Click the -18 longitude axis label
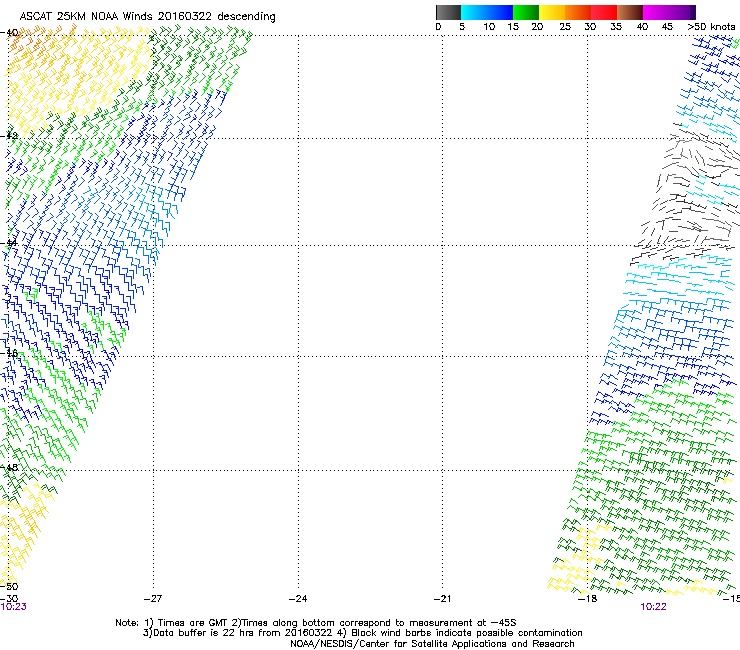Screen dimensions: 740x650 587,599
